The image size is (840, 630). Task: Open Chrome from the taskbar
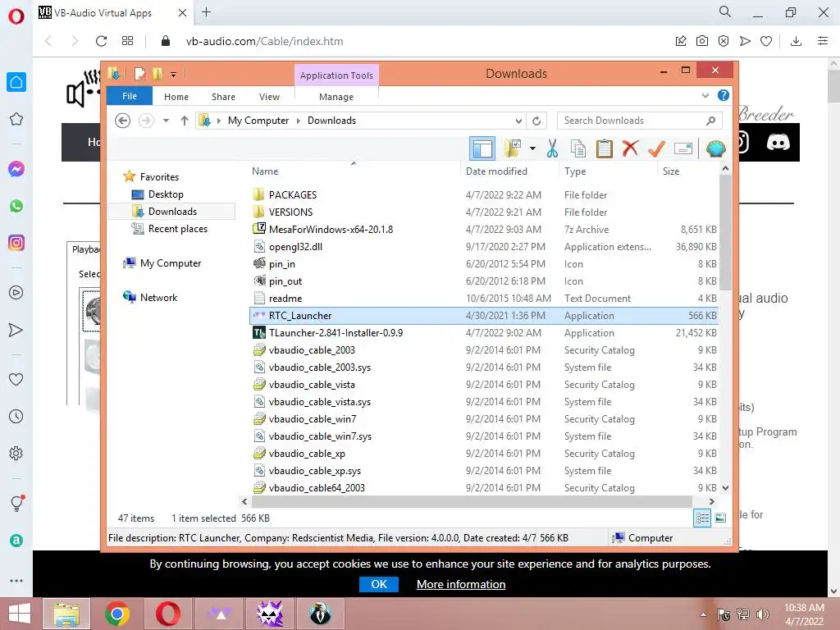tap(117, 614)
